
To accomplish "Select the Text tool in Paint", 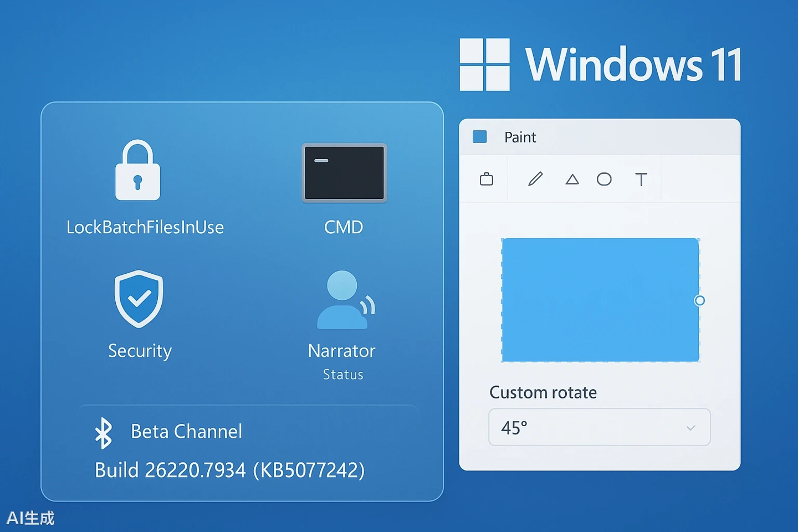I will pyautogui.click(x=641, y=179).
